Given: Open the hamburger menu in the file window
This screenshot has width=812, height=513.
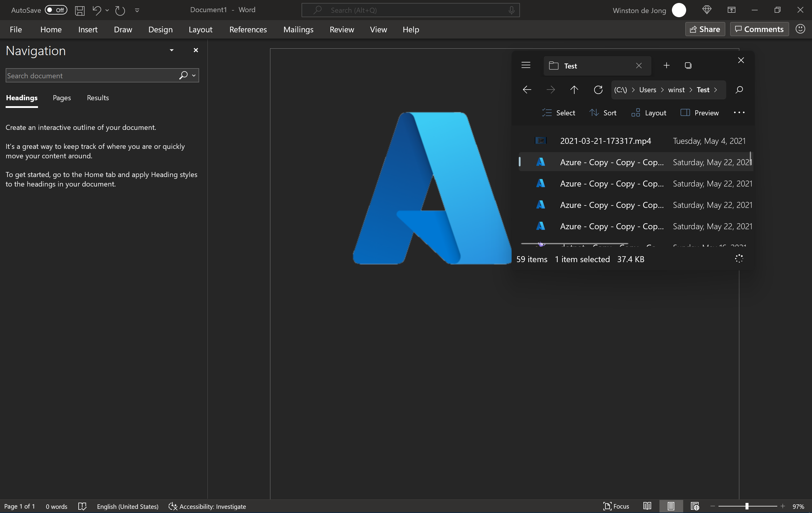Looking at the screenshot, I should (x=526, y=65).
